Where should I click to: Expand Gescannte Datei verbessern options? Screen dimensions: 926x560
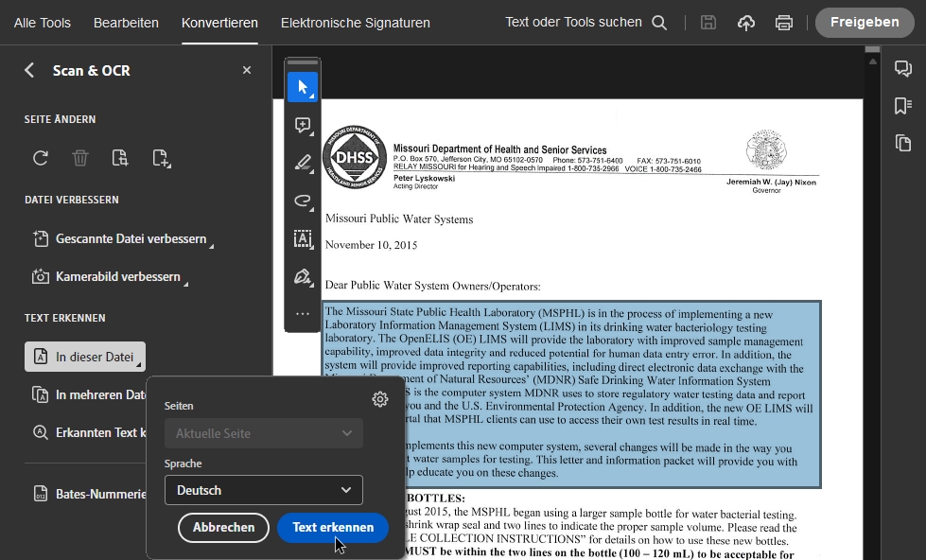(128, 238)
